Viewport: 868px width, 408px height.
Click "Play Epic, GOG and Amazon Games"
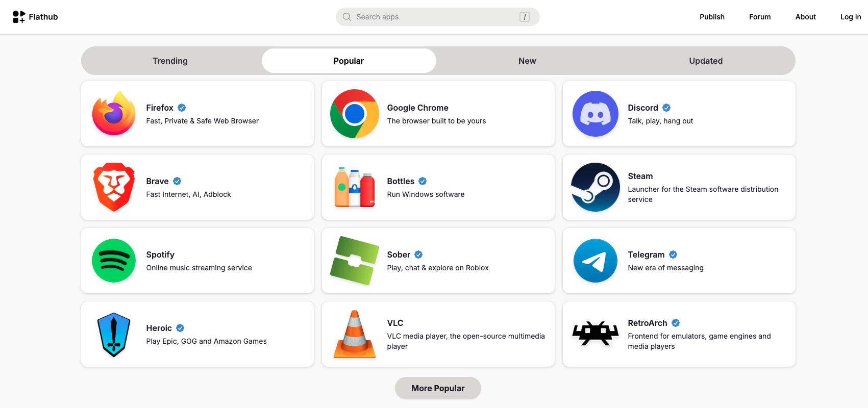[x=207, y=341]
